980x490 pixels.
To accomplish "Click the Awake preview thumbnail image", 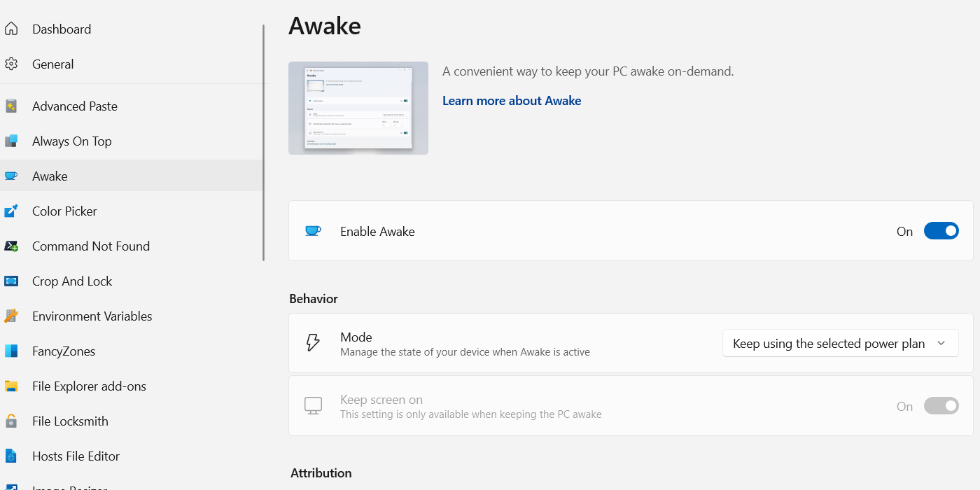I will click(x=358, y=108).
